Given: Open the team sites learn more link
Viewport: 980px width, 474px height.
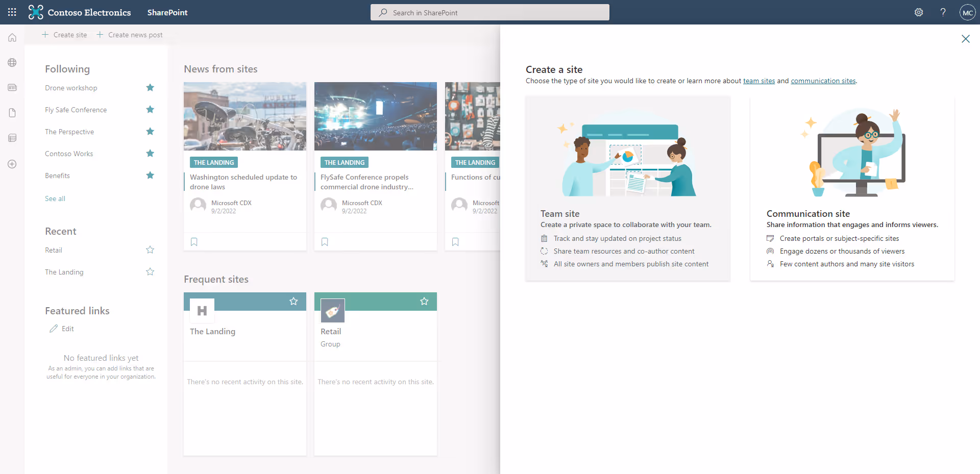Looking at the screenshot, I should [x=759, y=81].
